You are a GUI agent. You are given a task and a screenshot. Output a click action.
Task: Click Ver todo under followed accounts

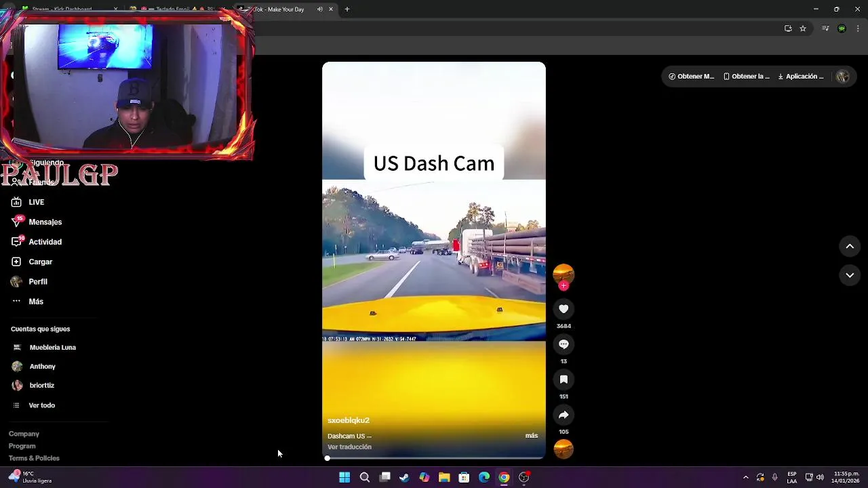[x=34, y=405]
